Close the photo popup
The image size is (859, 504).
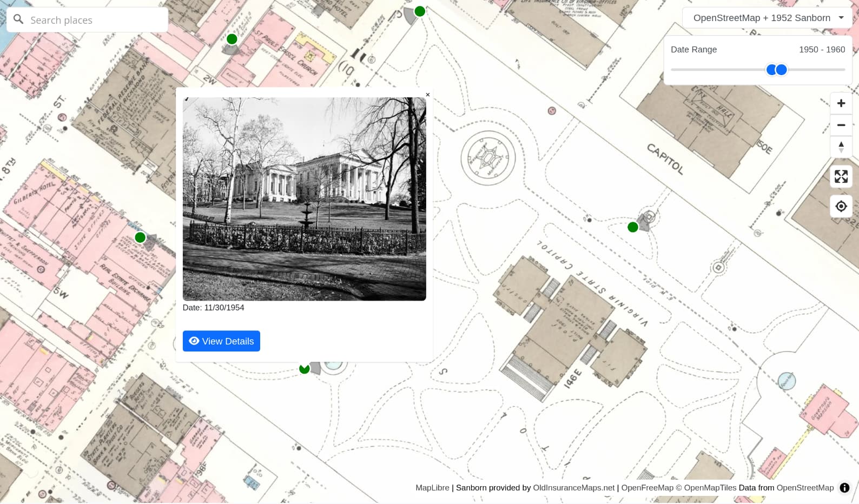[427, 95]
